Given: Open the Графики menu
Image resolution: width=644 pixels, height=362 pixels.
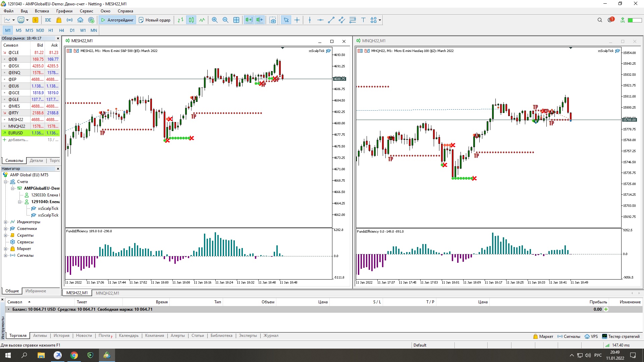Looking at the screenshot, I should tap(64, 11).
